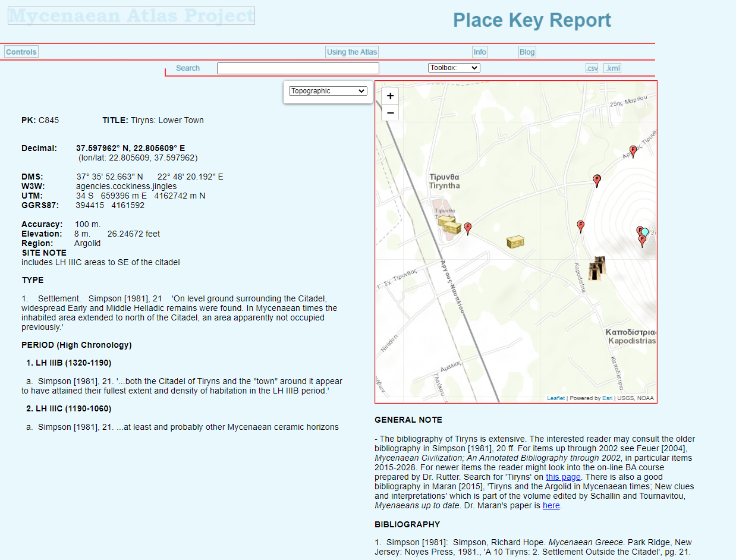
Task: Open the Topographic basemap dropdown
Action: [x=328, y=91]
